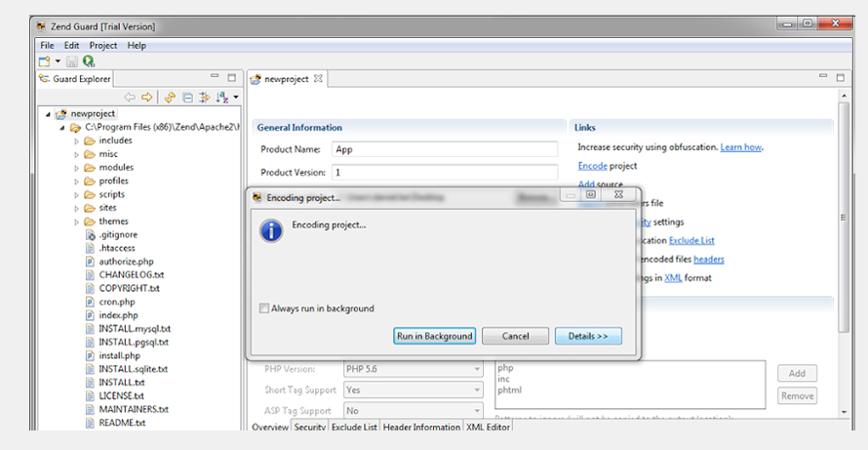Click the .gitignore file icon
Image resolution: width=868 pixels, height=450 pixels.
[x=91, y=235]
